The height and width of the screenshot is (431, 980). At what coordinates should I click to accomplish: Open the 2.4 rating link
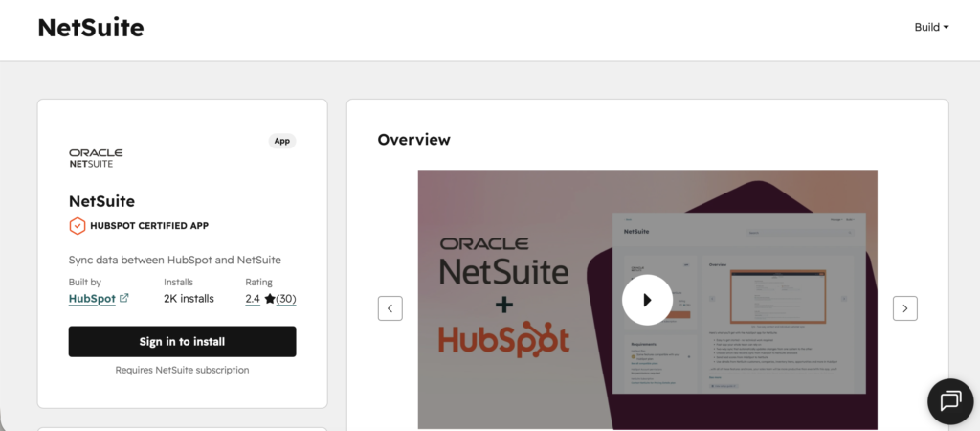point(253,299)
